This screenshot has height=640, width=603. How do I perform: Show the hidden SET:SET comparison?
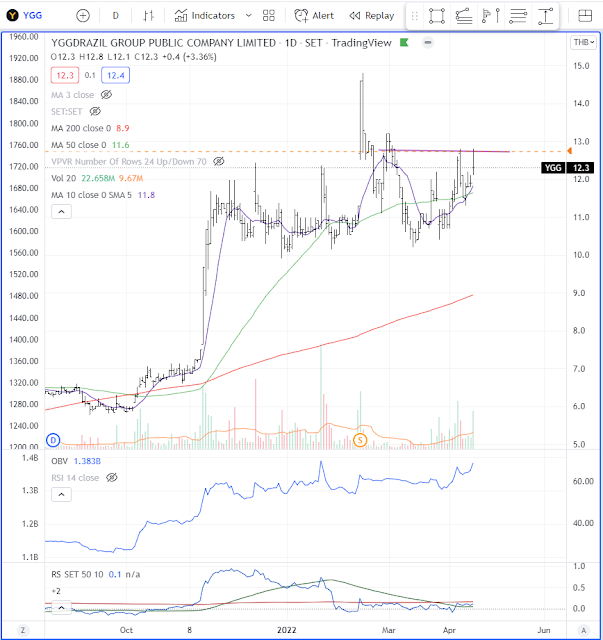pyautogui.click(x=95, y=111)
